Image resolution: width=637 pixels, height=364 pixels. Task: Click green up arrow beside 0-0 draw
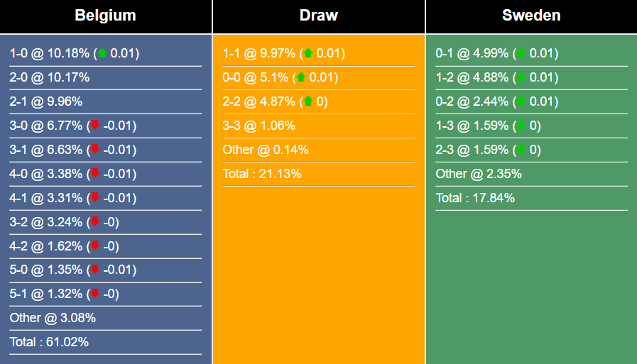click(x=301, y=77)
